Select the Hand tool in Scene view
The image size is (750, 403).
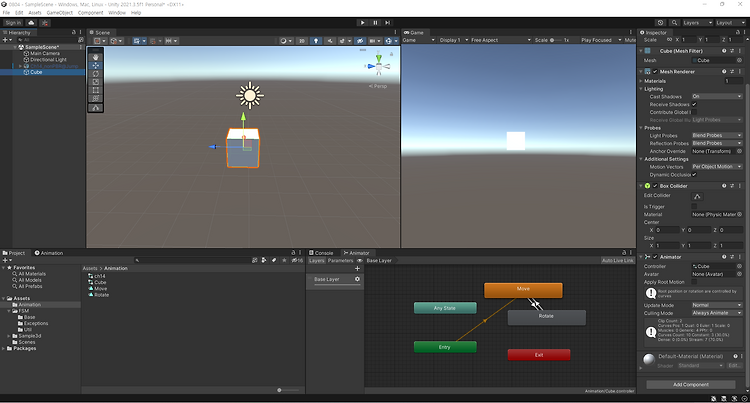pos(96,57)
